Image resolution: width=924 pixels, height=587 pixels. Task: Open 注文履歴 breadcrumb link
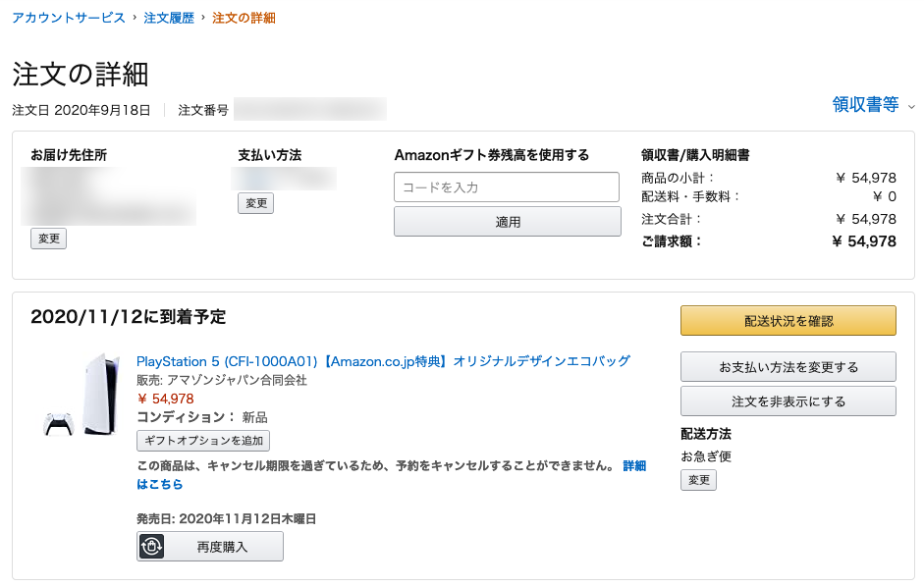[x=169, y=18]
